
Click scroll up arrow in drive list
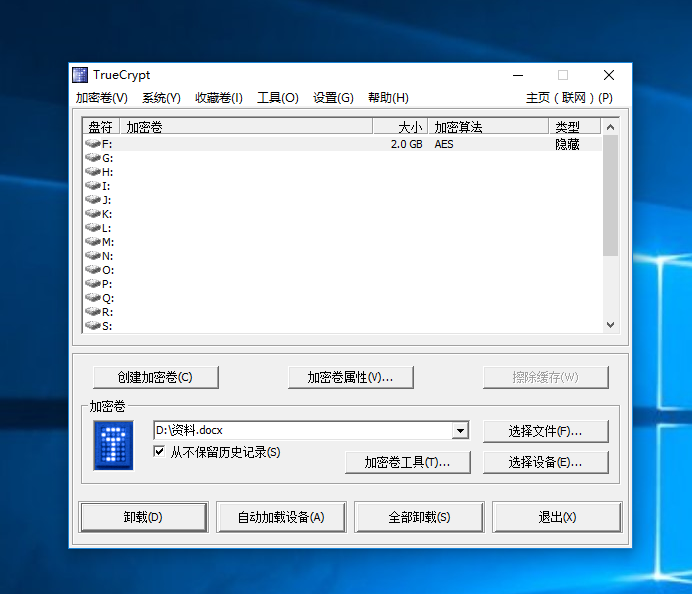pyautogui.click(x=610, y=127)
